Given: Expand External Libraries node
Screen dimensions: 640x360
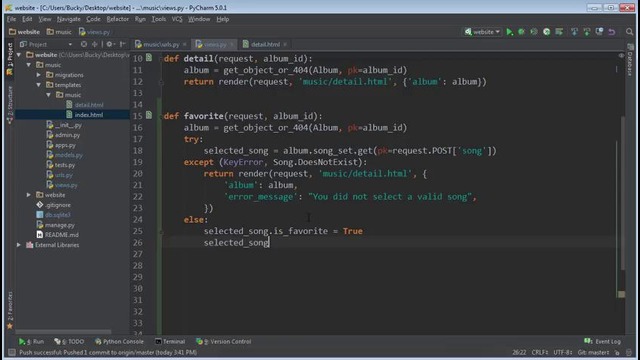Looking at the screenshot, I should pyautogui.click(x=19, y=245).
